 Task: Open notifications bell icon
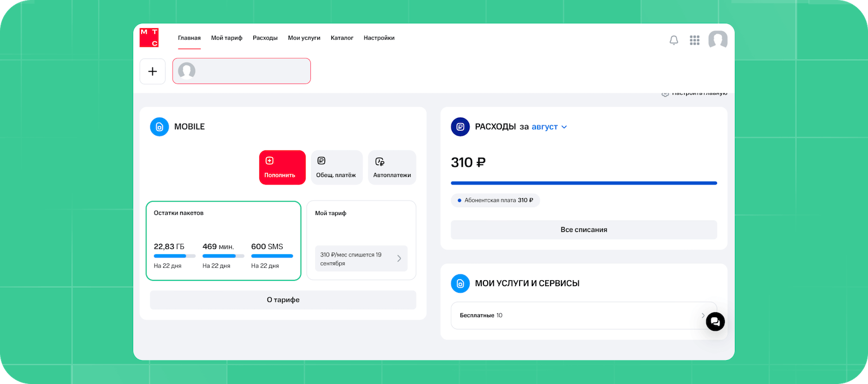[x=674, y=40]
